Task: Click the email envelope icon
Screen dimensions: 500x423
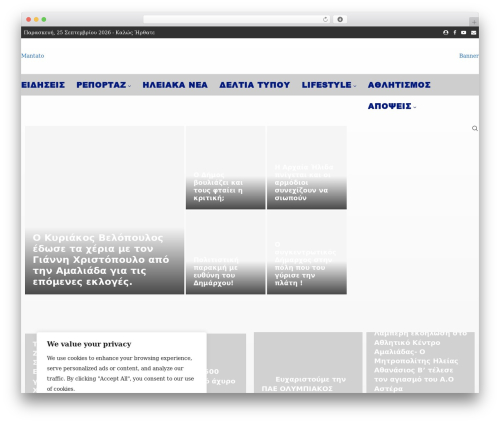Action: coord(473,32)
